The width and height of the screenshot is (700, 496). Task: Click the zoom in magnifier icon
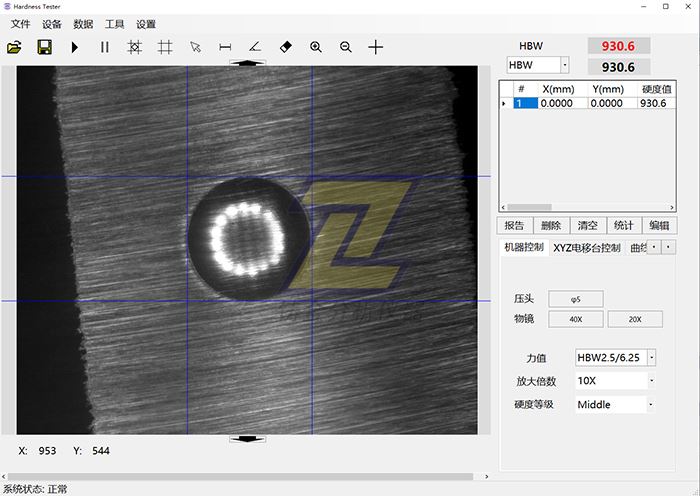tap(316, 47)
